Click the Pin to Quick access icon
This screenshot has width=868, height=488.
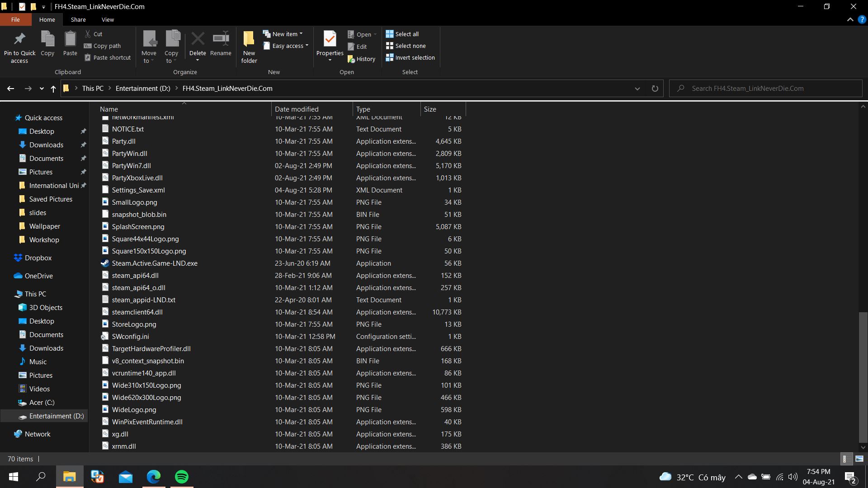[19, 39]
